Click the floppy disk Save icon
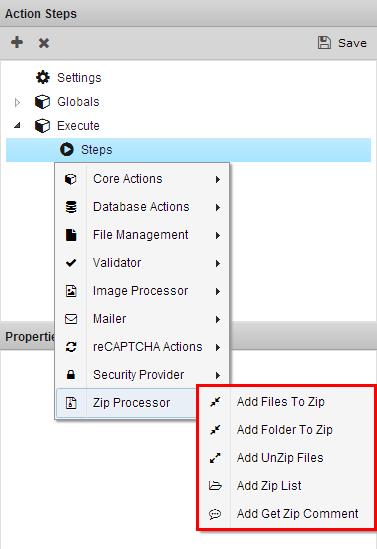 pyautogui.click(x=324, y=43)
